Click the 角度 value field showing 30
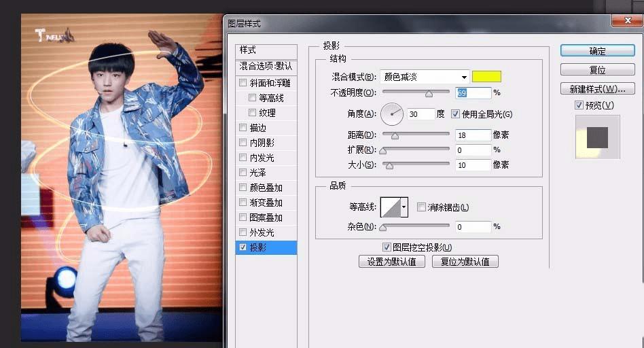Screen dimensions: 644x348 click(x=421, y=114)
